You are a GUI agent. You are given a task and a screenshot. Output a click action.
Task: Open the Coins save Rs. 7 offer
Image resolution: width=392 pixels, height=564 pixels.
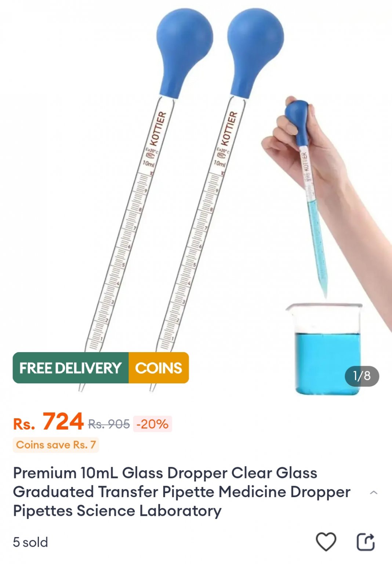(x=56, y=445)
